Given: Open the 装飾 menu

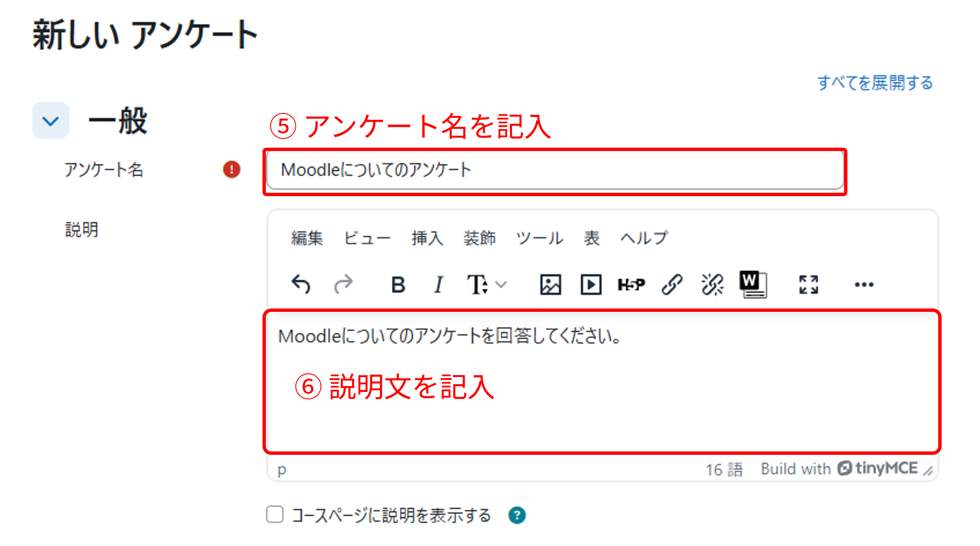Looking at the screenshot, I should (479, 238).
